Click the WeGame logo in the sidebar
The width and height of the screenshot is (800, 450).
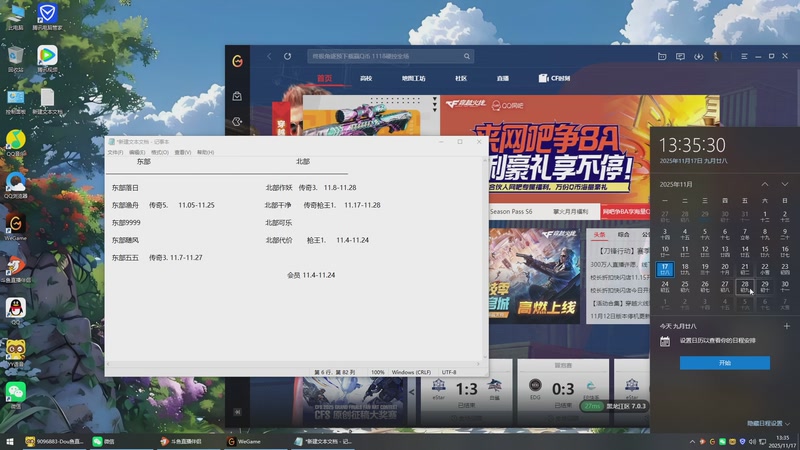237,61
